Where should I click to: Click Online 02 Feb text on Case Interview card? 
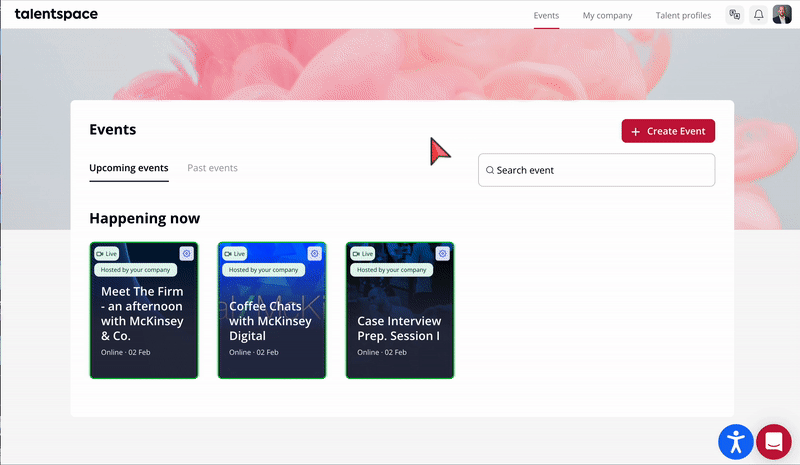(x=382, y=352)
